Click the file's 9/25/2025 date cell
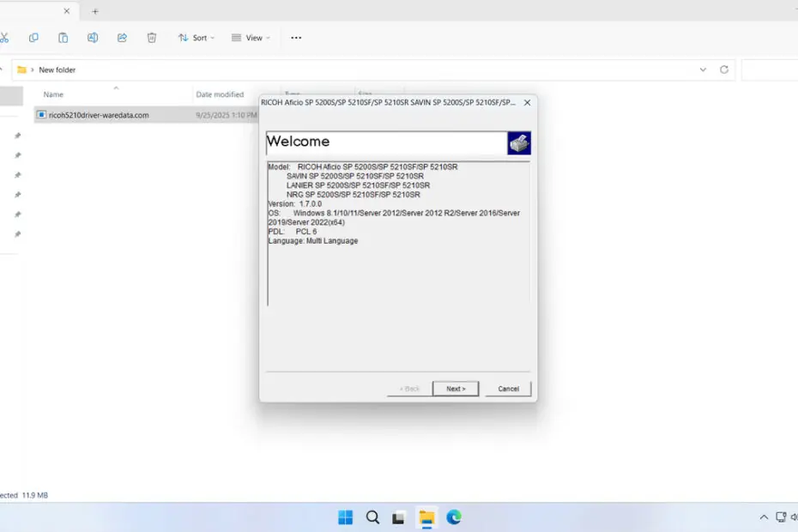Viewport: 798px width, 532px height. coord(227,115)
